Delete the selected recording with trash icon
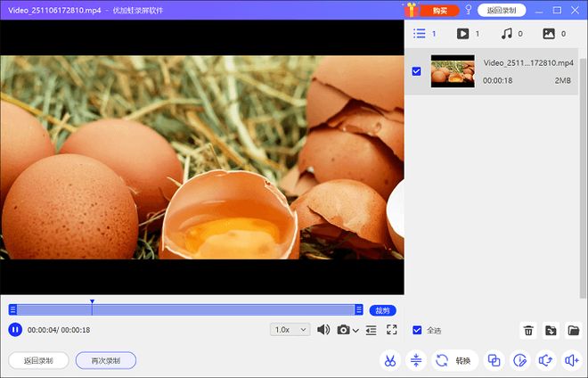Image resolution: width=588 pixels, height=378 pixels. point(528,331)
